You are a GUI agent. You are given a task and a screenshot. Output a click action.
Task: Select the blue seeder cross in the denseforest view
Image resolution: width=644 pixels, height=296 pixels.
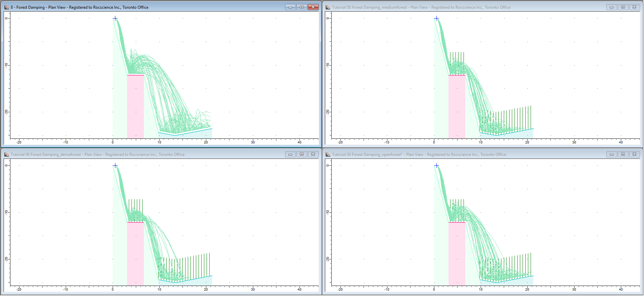click(x=115, y=165)
